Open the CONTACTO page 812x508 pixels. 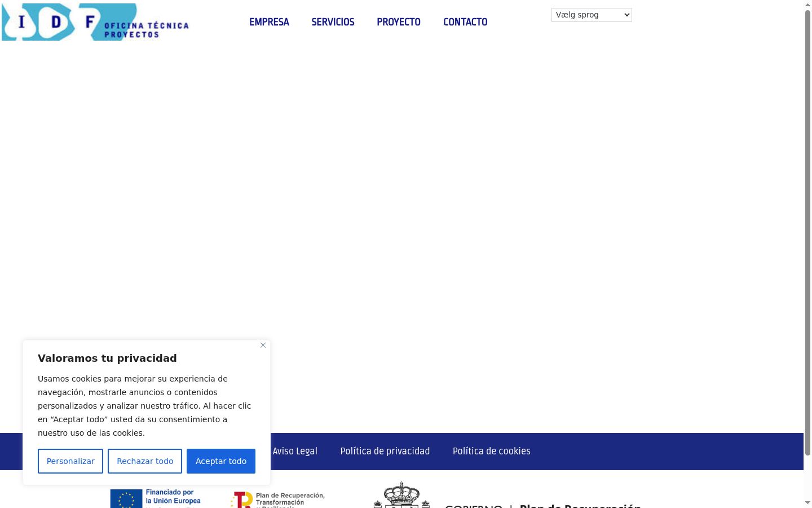tap(465, 22)
